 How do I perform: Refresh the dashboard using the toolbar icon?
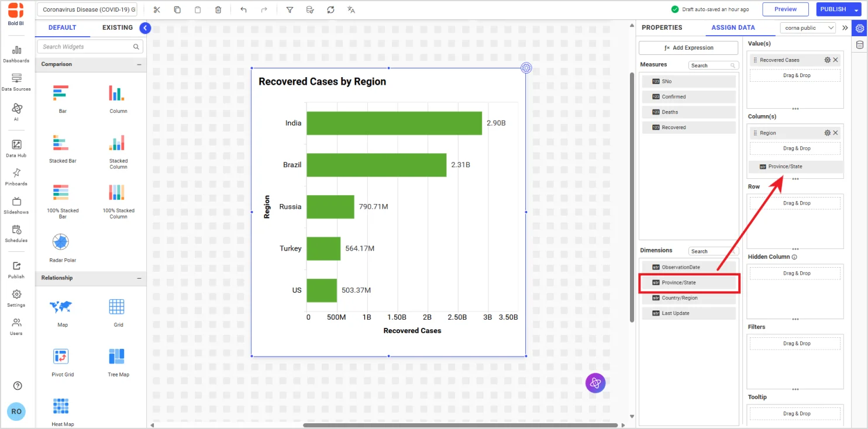330,9
